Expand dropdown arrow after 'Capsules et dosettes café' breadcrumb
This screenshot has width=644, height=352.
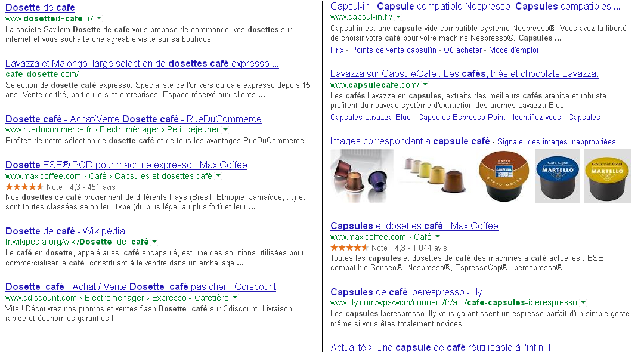coord(218,175)
